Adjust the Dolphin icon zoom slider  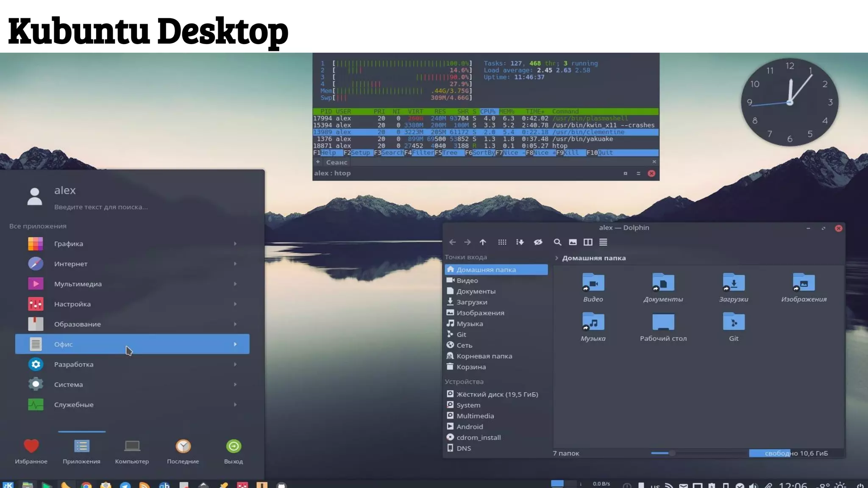[672, 453]
